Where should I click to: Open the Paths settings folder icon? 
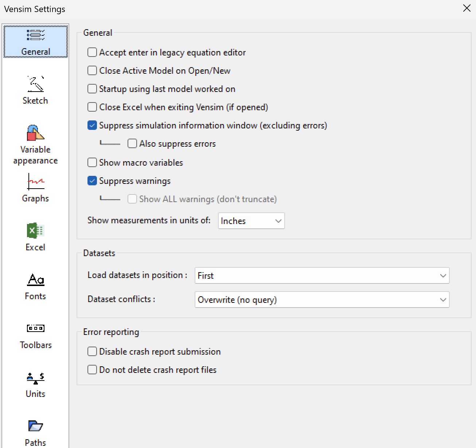[x=35, y=426]
